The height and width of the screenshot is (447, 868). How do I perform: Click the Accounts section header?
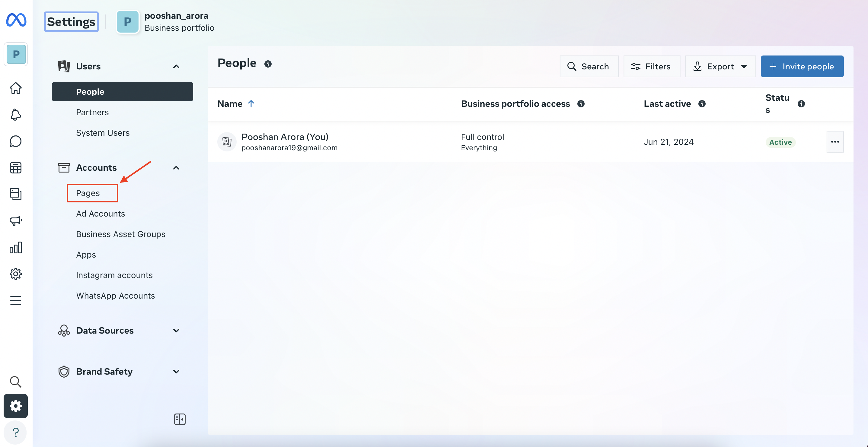(96, 168)
